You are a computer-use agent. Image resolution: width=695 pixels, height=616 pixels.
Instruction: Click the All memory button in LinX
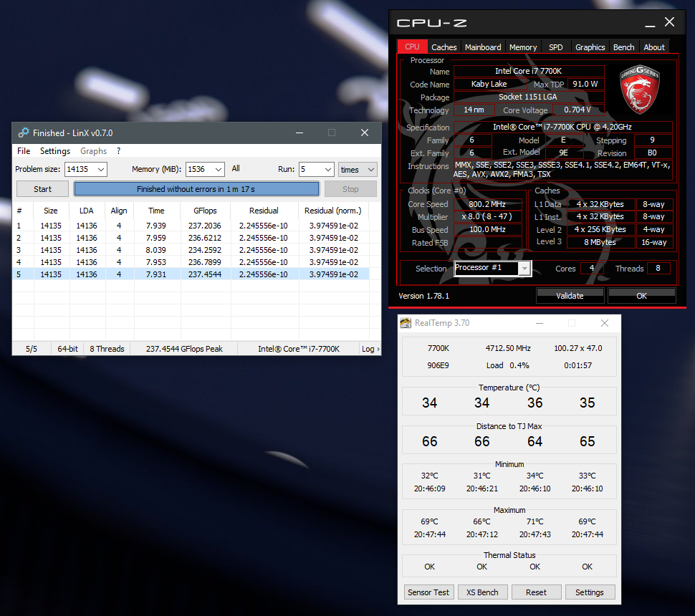pos(236,168)
